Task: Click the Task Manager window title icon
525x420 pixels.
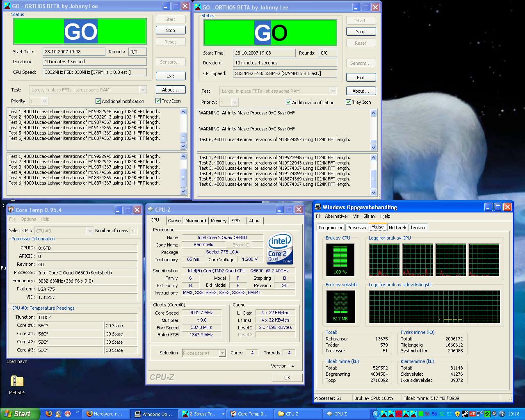Action: coord(318,207)
